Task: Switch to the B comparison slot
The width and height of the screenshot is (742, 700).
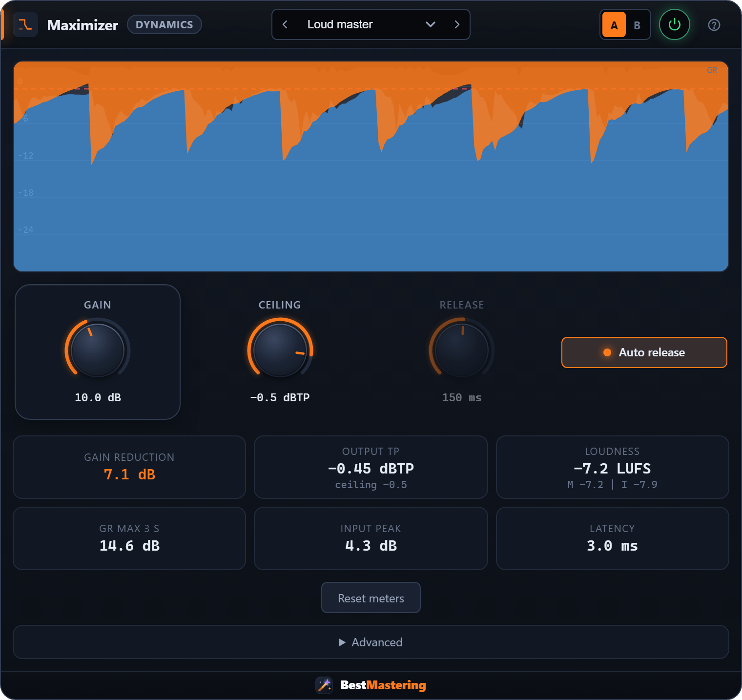Action: [x=637, y=25]
